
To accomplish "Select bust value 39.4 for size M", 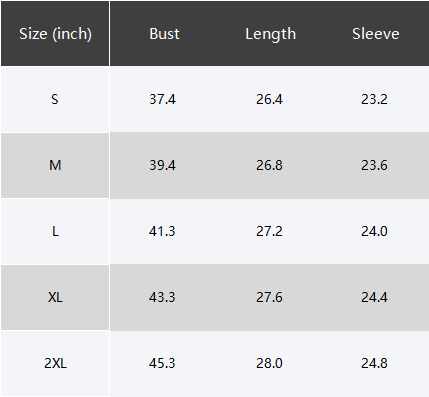I will [162, 165].
